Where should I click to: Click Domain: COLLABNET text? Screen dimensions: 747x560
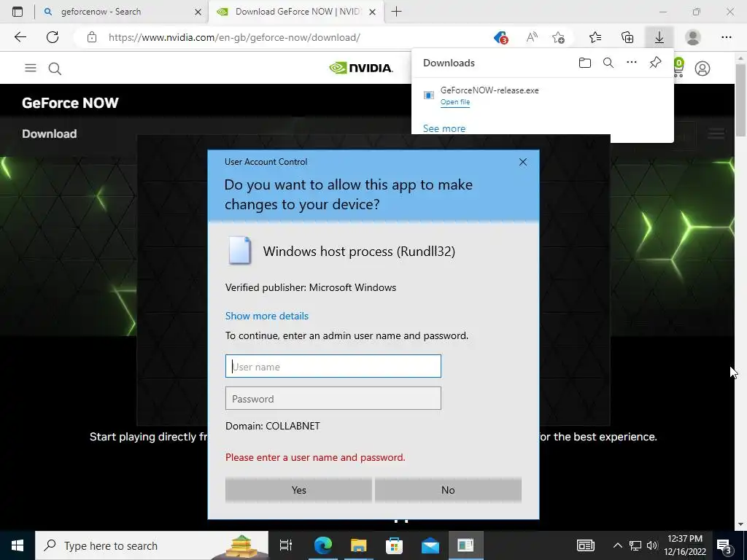(x=273, y=426)
